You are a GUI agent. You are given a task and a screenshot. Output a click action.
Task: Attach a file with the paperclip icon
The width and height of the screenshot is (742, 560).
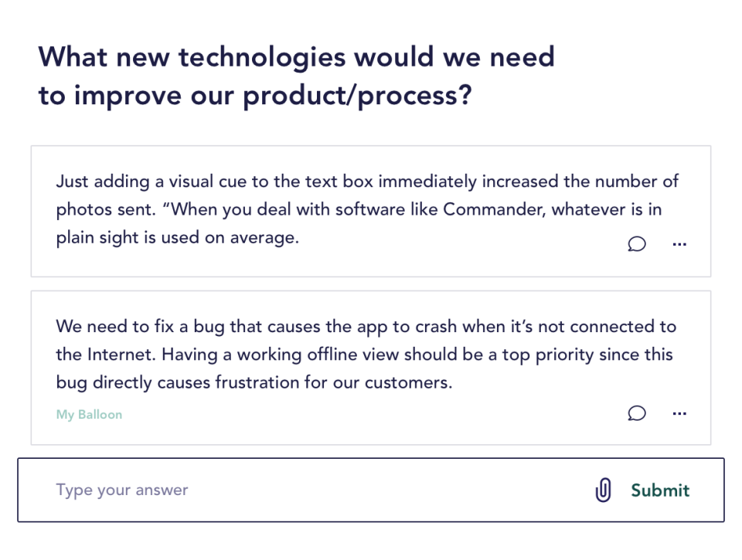603,490
